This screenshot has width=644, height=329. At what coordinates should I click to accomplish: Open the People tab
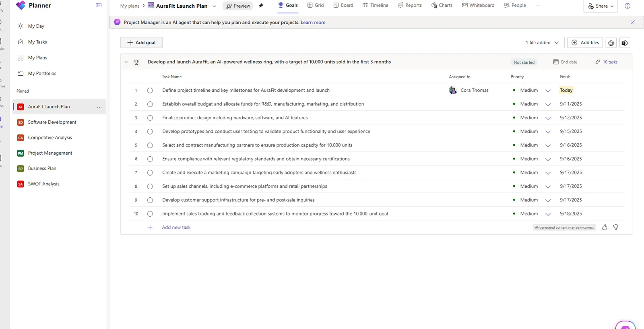click(515, 5)
